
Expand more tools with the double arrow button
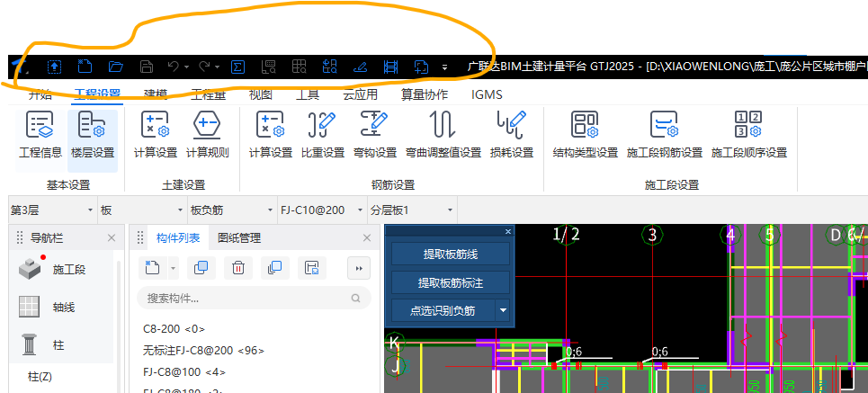359,268
